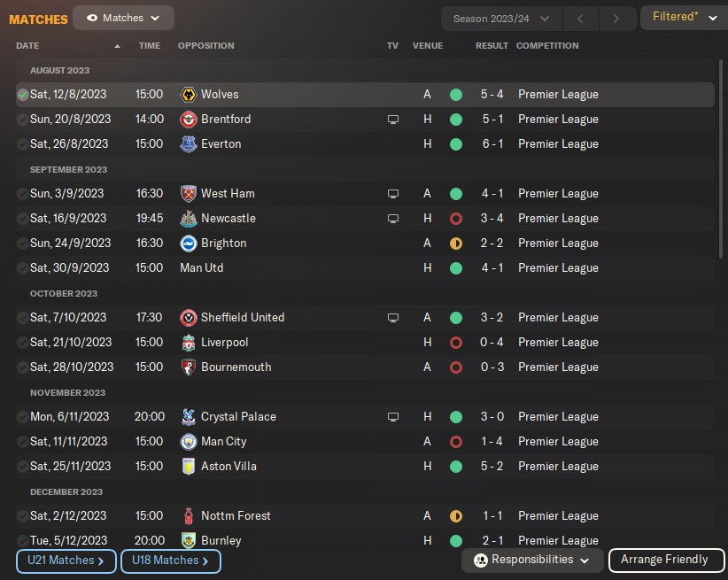Click the Liverpool club badge
This screenshot has width=728, height=580.
(x=188, y=343)
